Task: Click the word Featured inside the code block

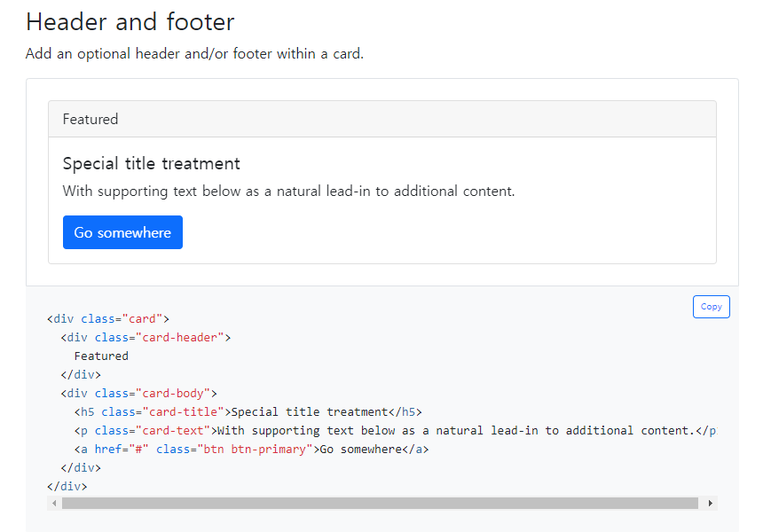Action: pyautogui.click(x=101, y=356)
